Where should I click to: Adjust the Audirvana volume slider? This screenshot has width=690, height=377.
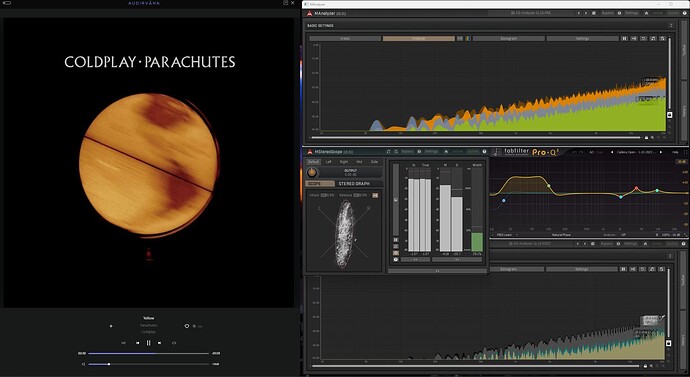tap(148, 364)
